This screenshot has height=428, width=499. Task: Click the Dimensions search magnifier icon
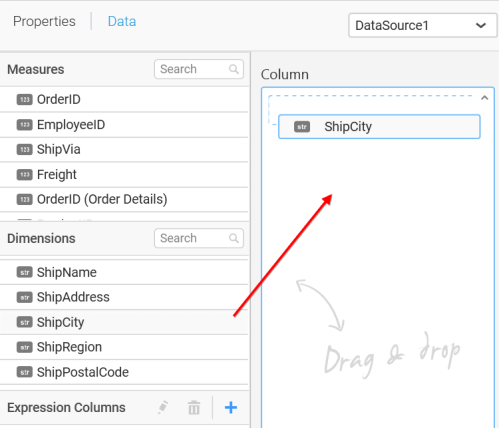234,238
